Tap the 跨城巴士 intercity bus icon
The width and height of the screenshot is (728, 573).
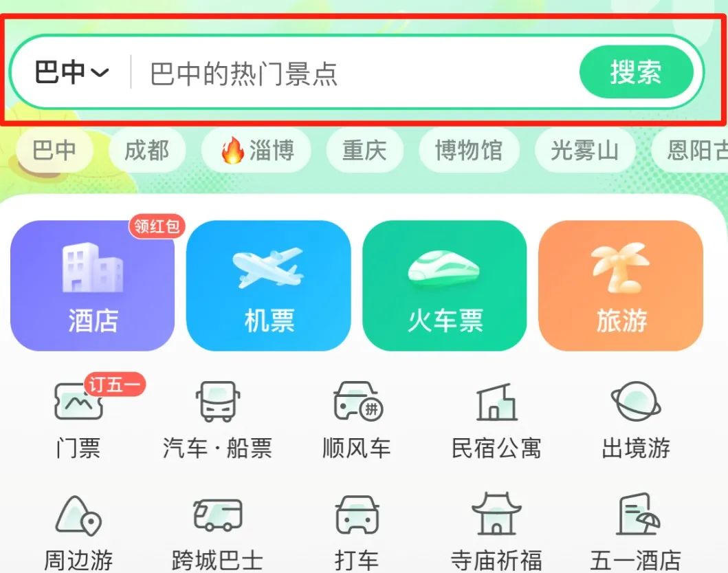pos(217,532)
